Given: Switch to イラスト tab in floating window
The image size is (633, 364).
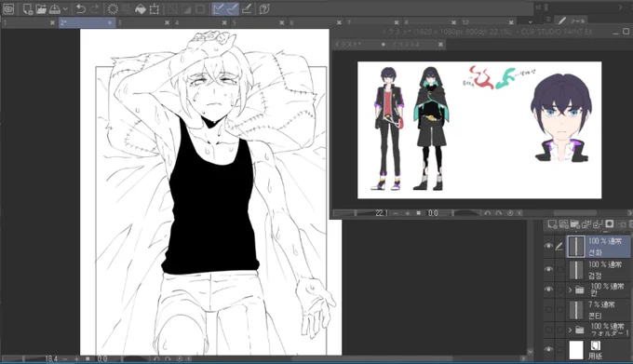Looking at the screenshot, I should (358, 45).
